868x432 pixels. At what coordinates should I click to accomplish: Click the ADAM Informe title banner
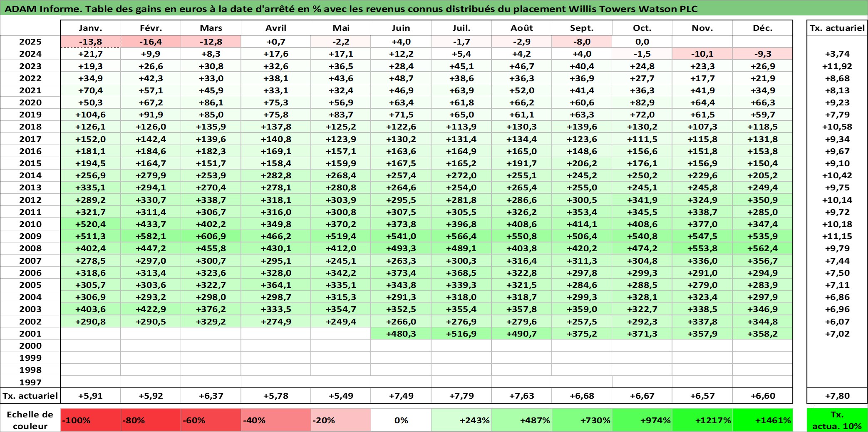[x=434, y=8]
